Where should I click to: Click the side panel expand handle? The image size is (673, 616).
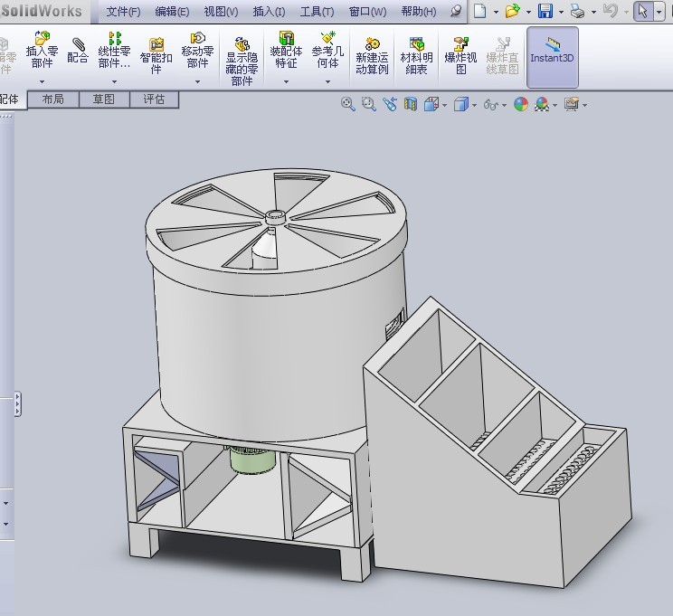(17, 403)
